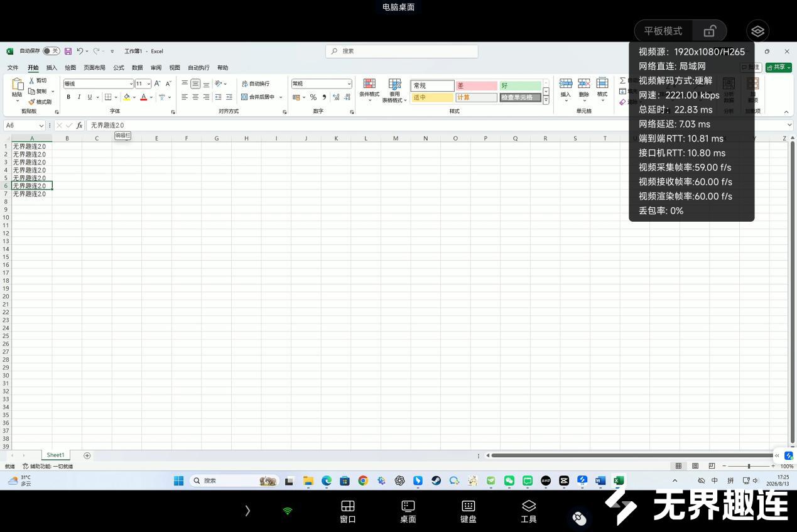
Task: Open font color dropdown arrow
Action: coord(151,97)
